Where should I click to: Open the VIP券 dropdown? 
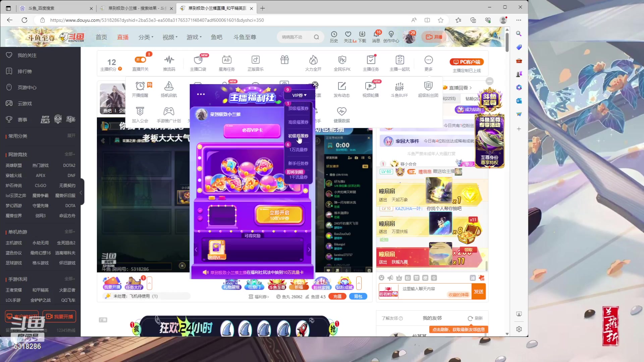pos(299,95)
